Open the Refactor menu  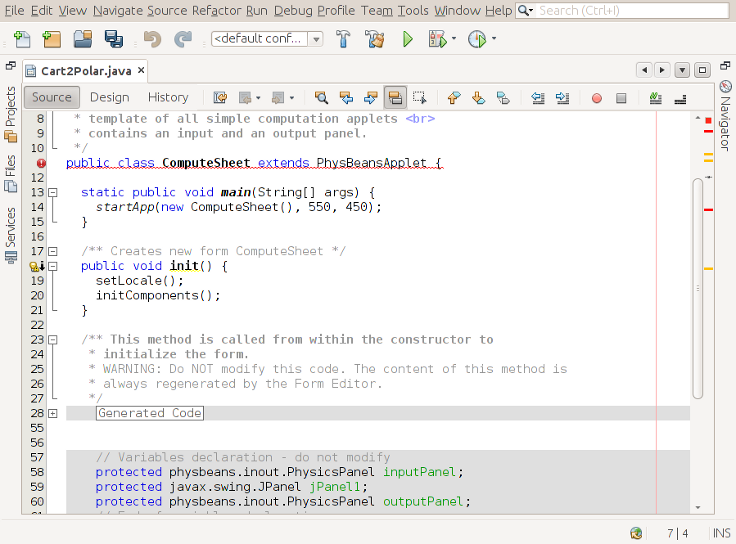216,10
